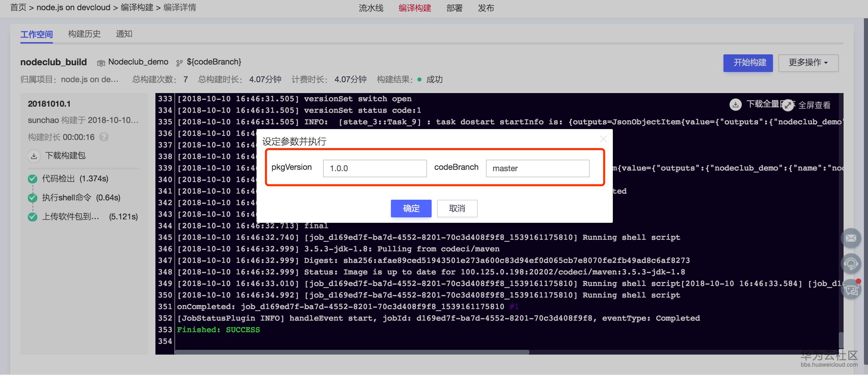Click the 开始构建 button
Viewport: 868px width, 377px height.
[748, 63]
